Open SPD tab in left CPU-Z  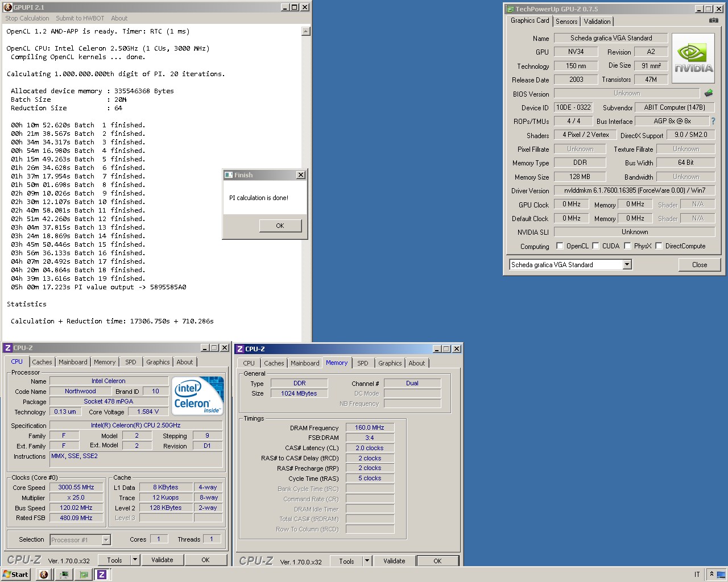coord(131,362)
